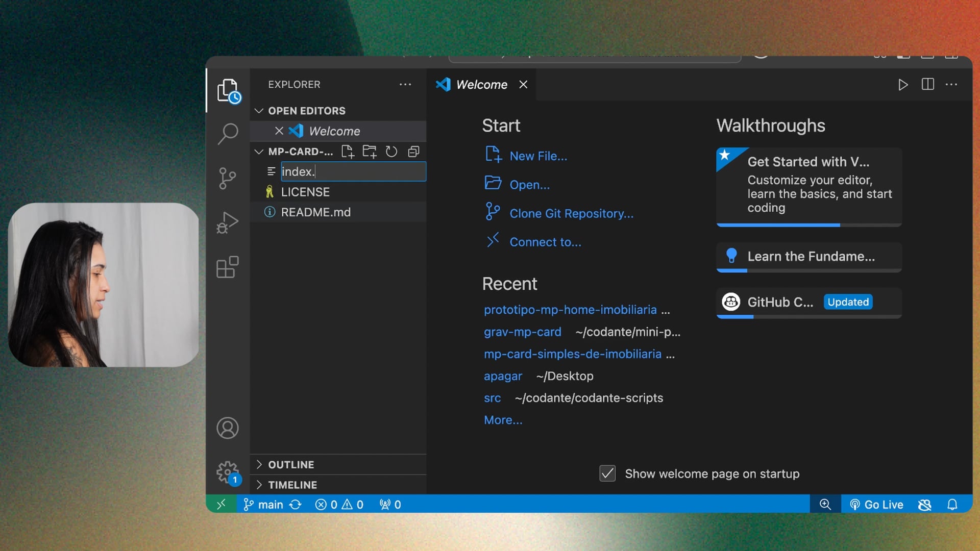Collapse all folders in explorer
This screenshot has height=551, width=980.
pyautogui.click(x=413, y=152)
